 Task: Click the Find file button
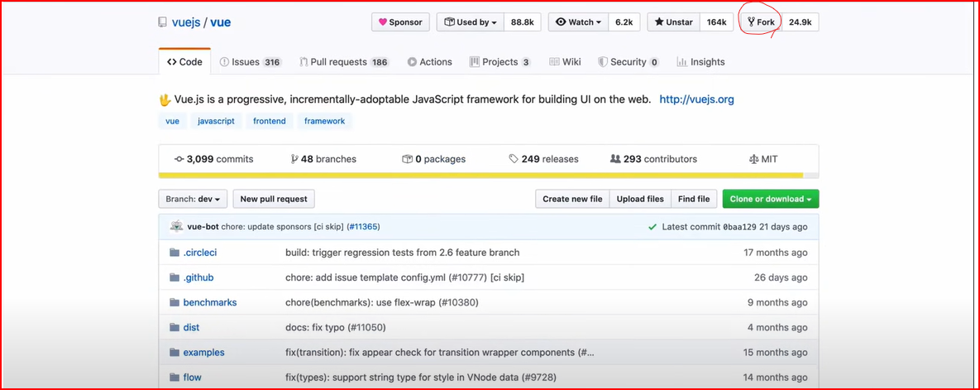click(694, 199)
